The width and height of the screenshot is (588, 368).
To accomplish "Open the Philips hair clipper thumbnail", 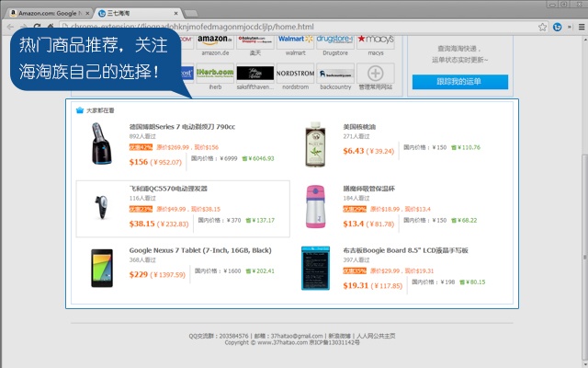I will pos(102,206).
